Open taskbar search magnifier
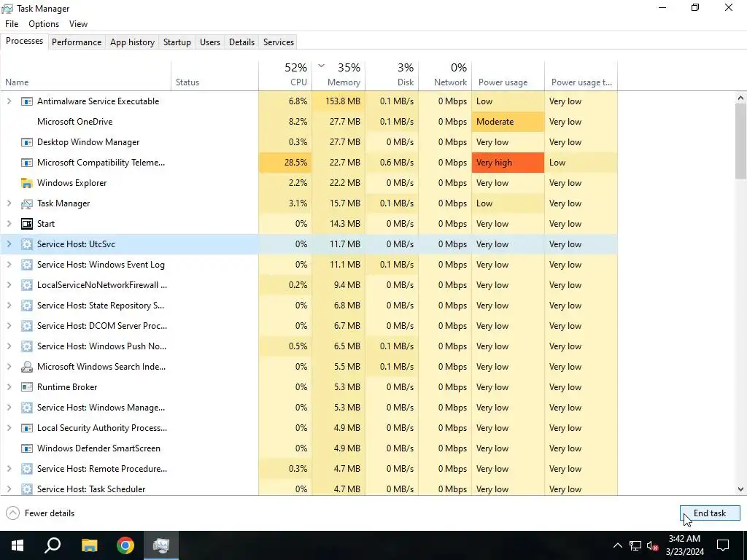747x560 pixels. click(x=53, y=545)
